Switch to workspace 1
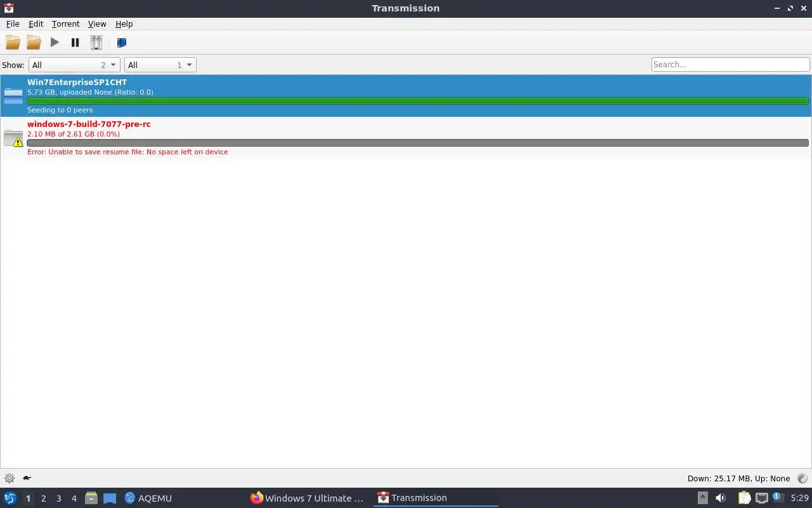Screen dimensions: 812x508 [28, 498]
